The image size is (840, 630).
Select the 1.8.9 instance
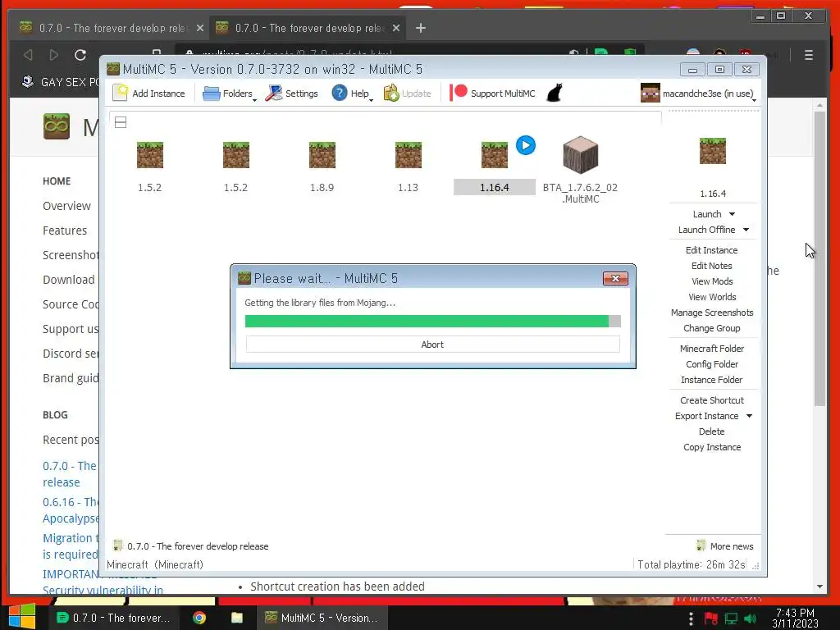click(322, 167)
